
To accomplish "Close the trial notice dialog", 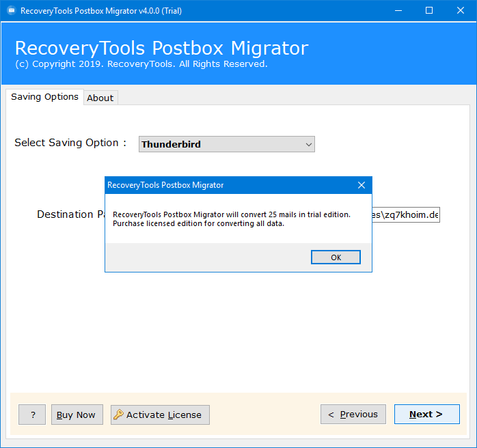I will [362, 185].
